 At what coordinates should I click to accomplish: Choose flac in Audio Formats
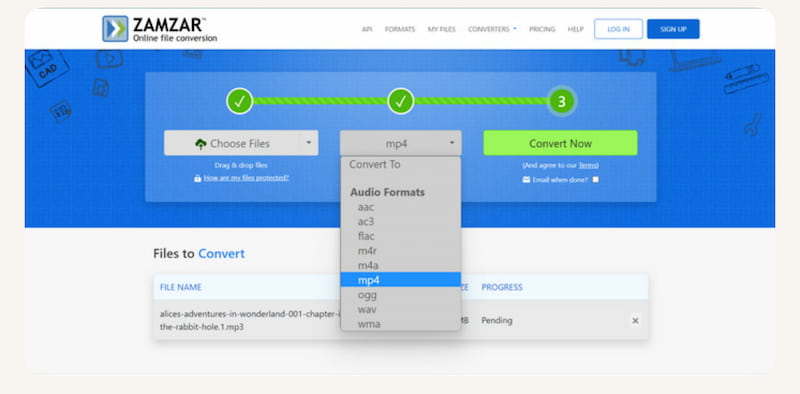pyautogui.click(x=401, y=236)
